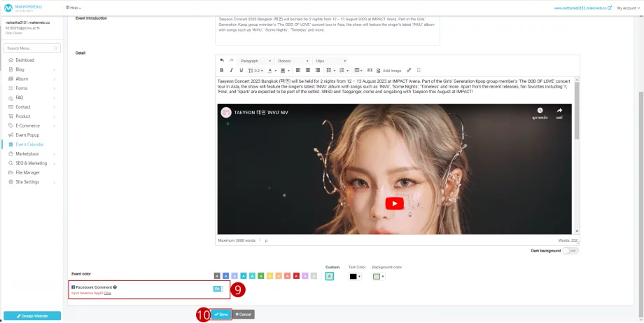The height and width of the screenshot is (323, 644).
Task: Open external site link icon in header
Action: point(610,8)
